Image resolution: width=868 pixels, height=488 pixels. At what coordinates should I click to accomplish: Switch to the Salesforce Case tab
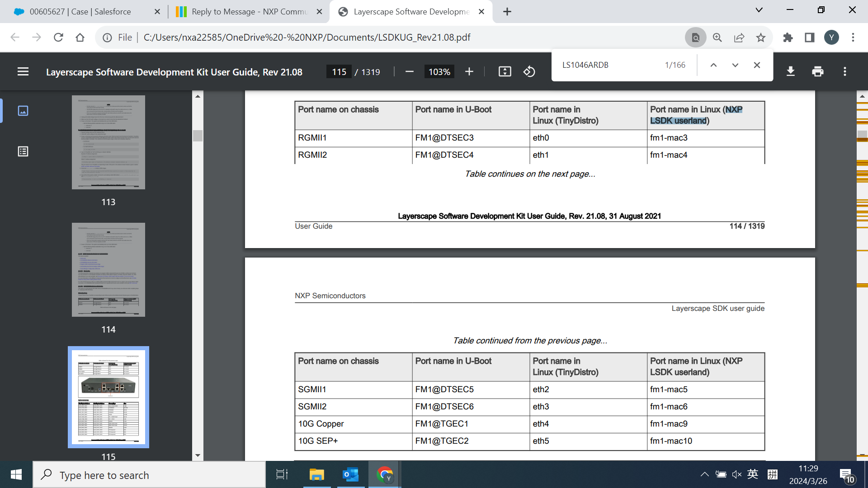(80, 12)
